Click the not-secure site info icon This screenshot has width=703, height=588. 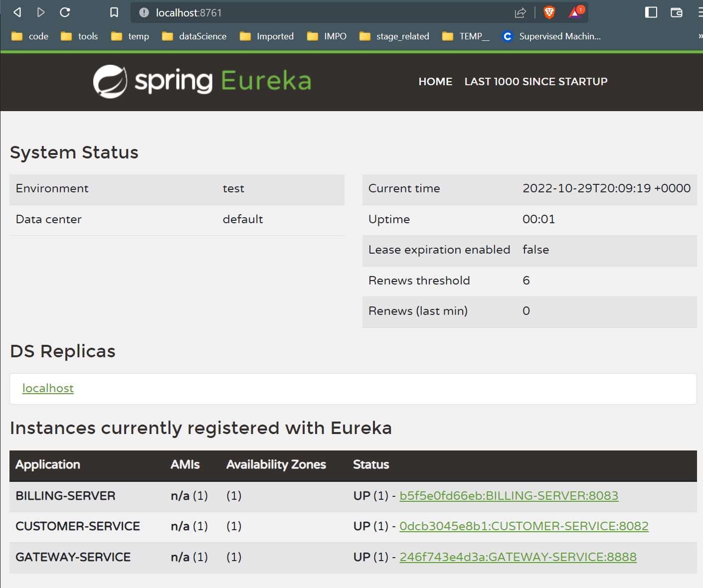coord(144,12)
